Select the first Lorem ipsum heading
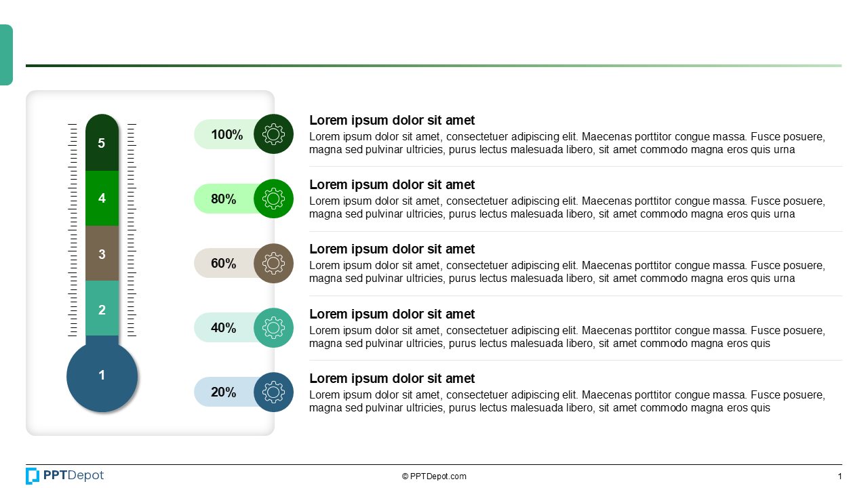The width and height of the screenshot is (868, 488). tap(392, 121)
